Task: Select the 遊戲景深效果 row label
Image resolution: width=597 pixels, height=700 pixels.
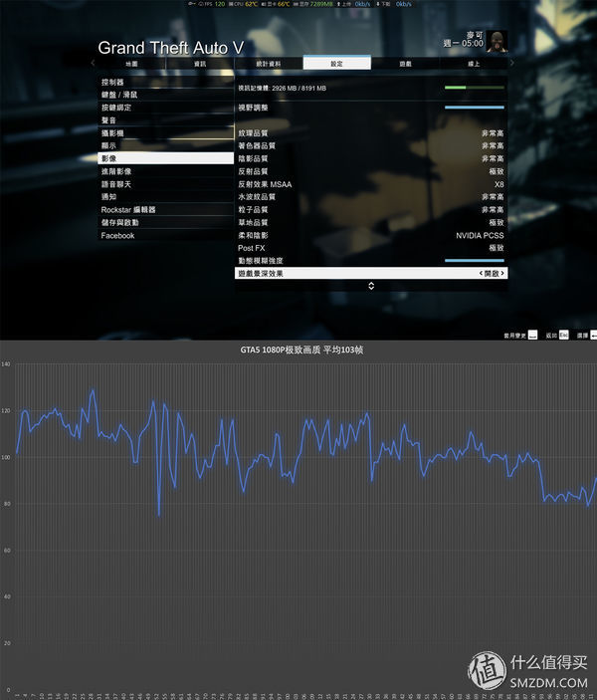Action: (x=261, y=273)
